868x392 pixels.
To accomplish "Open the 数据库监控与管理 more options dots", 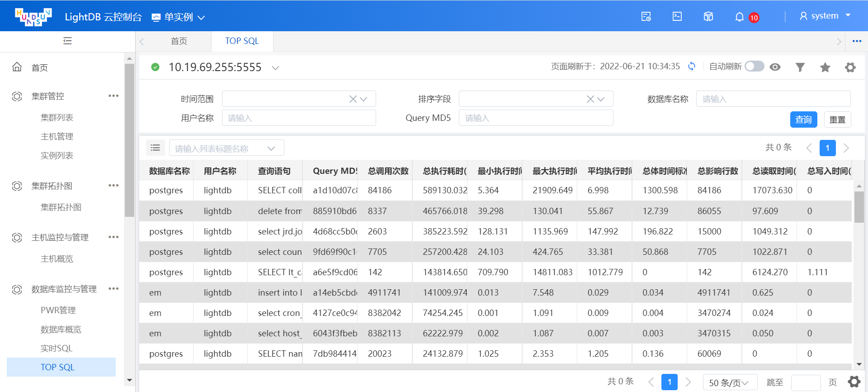I will click(113, 289).
